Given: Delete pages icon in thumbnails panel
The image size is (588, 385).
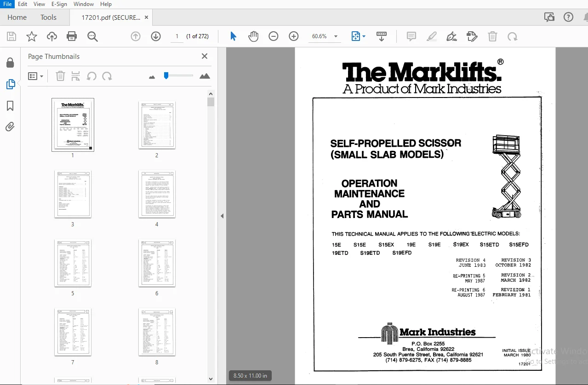Looking at the screenshot, I should (60, 76).
